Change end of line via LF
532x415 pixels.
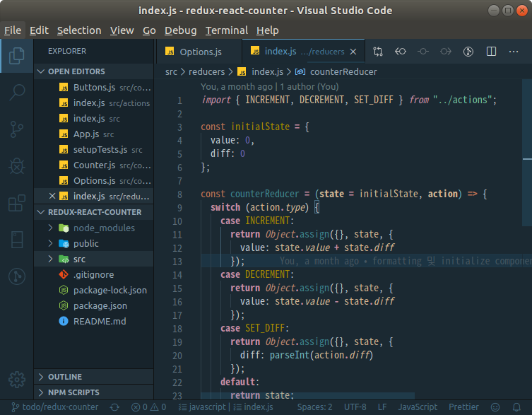tap(382, 407)
